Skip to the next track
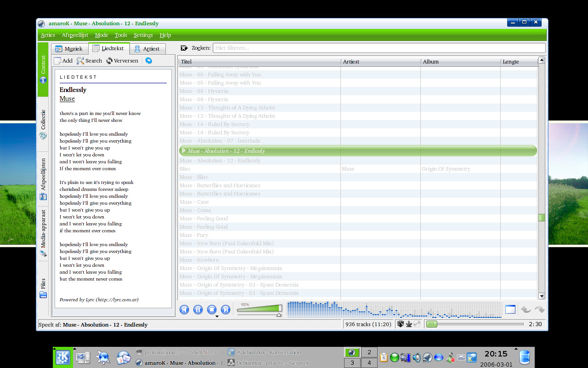 pos(226,310)
